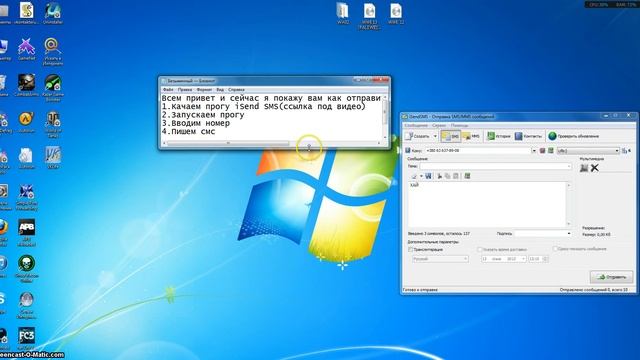Click the copy icon in message toolbar
This screenshot has width=640, height=360.
pyautogui.click(x=448, y=176)
